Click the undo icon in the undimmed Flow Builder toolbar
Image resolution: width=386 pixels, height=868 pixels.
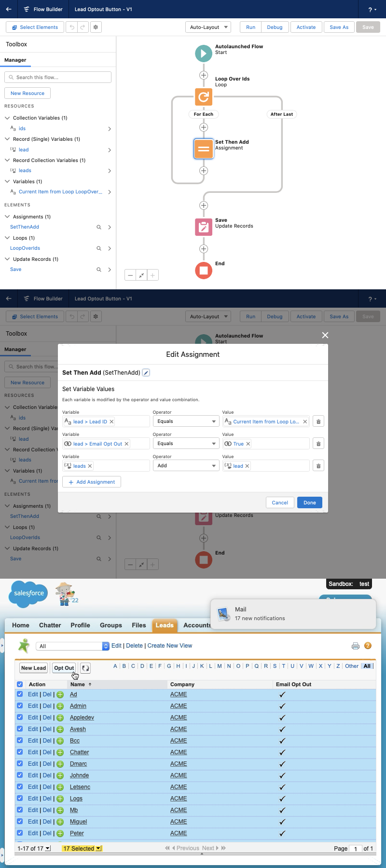pyautogui.click(x=72, y=27)
